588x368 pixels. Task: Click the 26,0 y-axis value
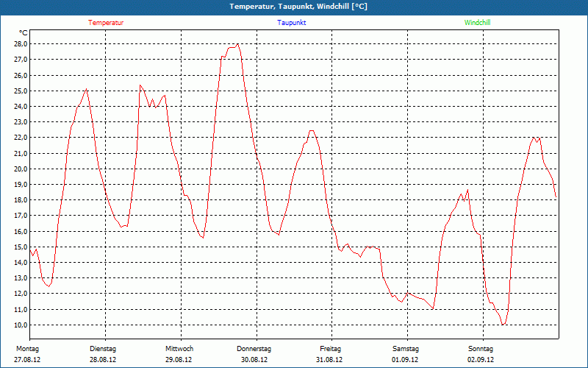click(21, 76)
